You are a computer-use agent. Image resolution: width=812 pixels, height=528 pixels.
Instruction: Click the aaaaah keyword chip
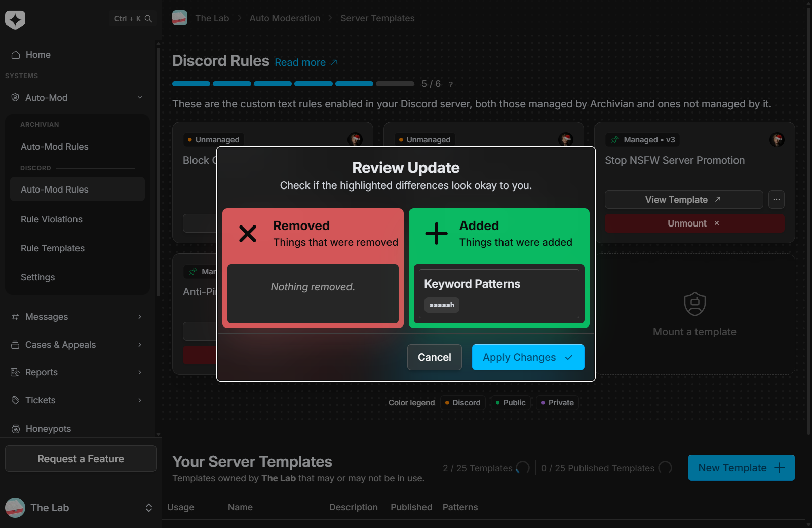[x=442, y=305]
